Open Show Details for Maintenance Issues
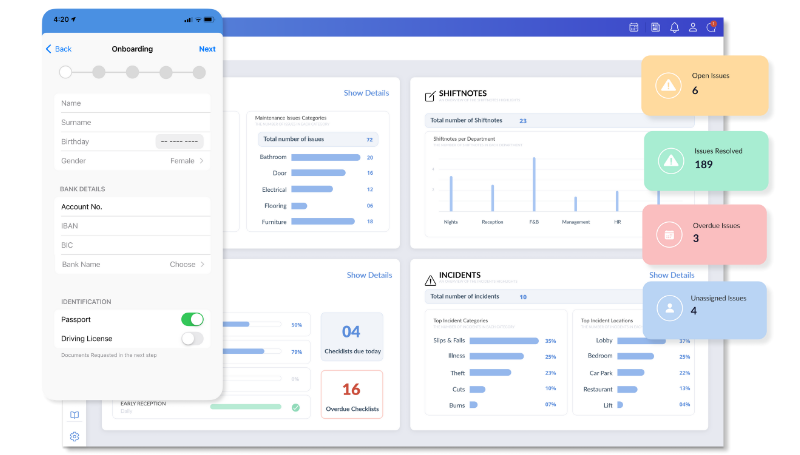 pos(366,93)
